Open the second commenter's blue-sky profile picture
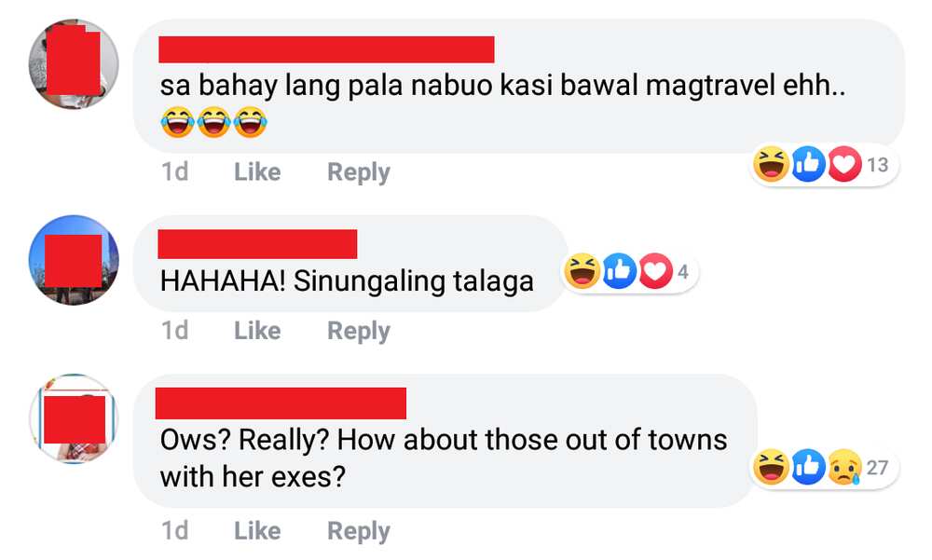 pyautogui.click(x=74, y=260)
